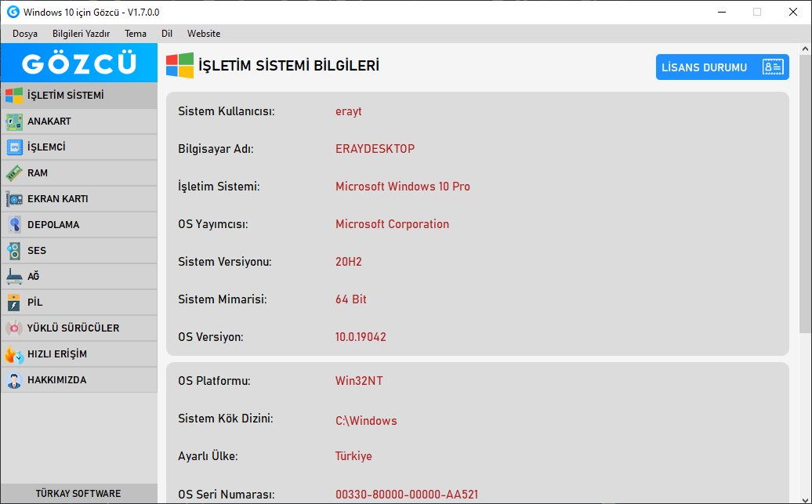Click the vertical scrollbar thumb
Screen dimensions: 812x504
coord(805,194)
